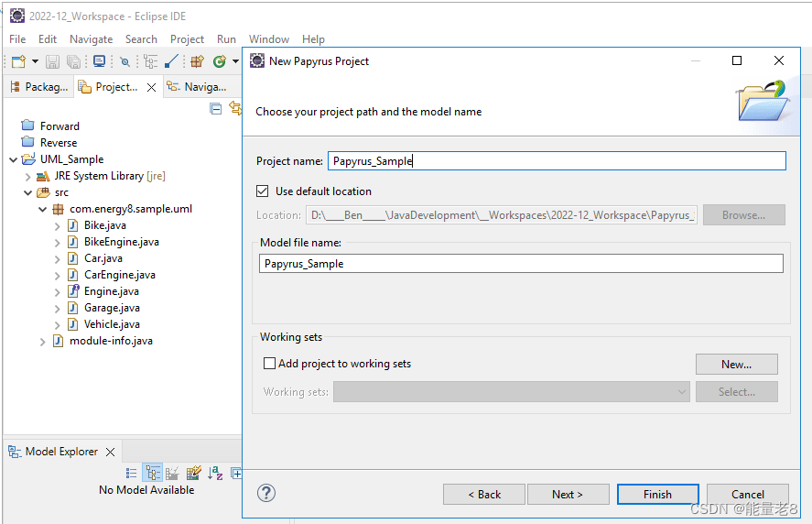Expand the Bike.java node
Image resolution: width=812 pixels, height=524 pixels.
57,226
